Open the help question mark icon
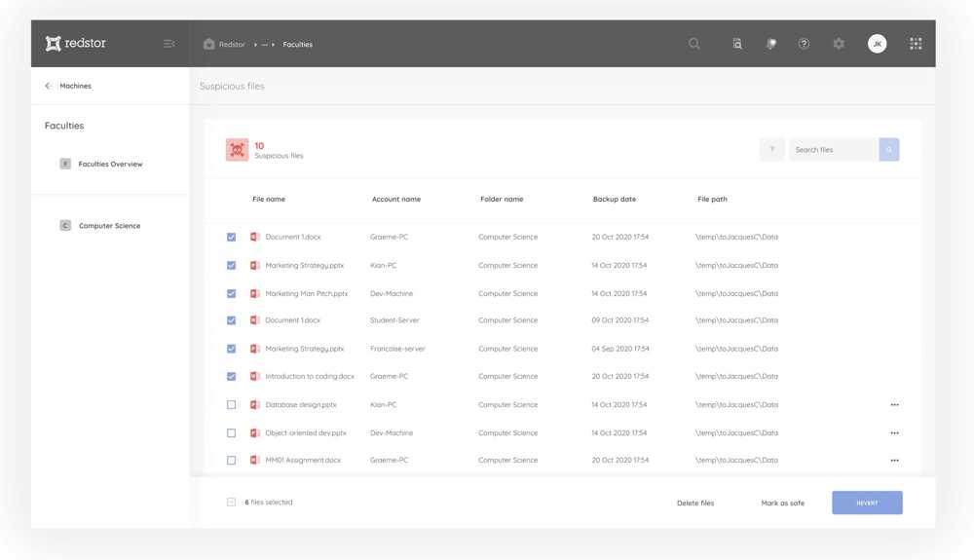 point(804,44)
